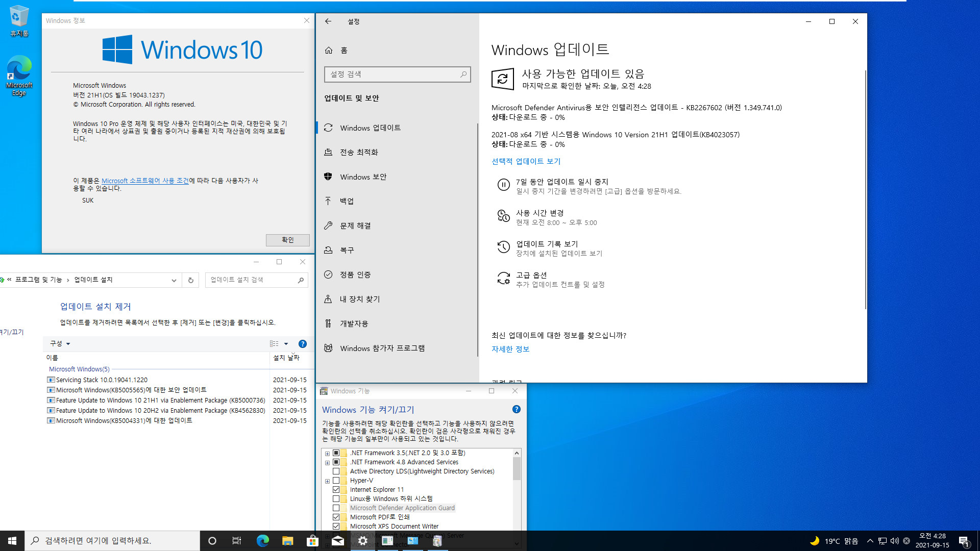Image resolution: width=980 pixels, height=551 pixels.
Task: Select Windows 업데이트 in Settings sidebar
Action: click(x=397, y=128)
